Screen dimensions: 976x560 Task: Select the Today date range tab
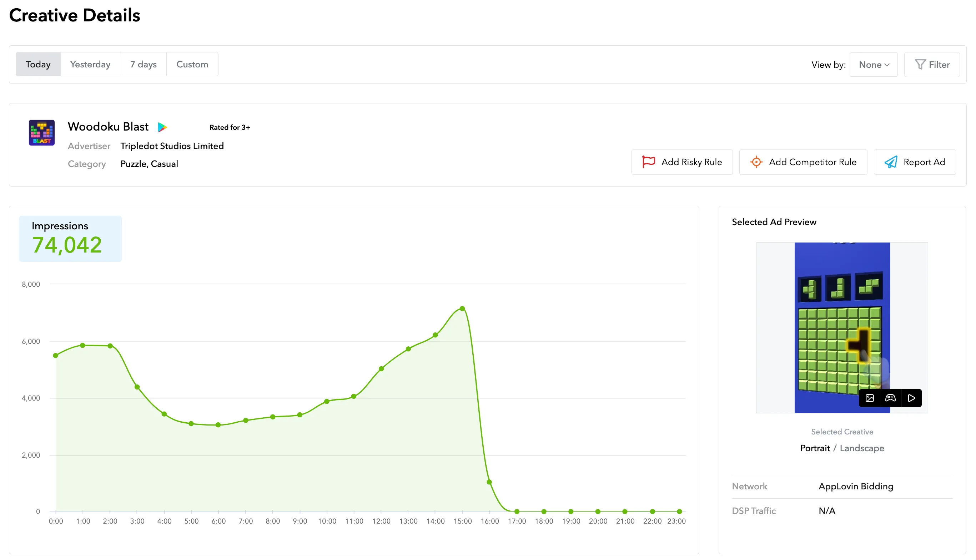pyautogui.click(x=38, y=64)
